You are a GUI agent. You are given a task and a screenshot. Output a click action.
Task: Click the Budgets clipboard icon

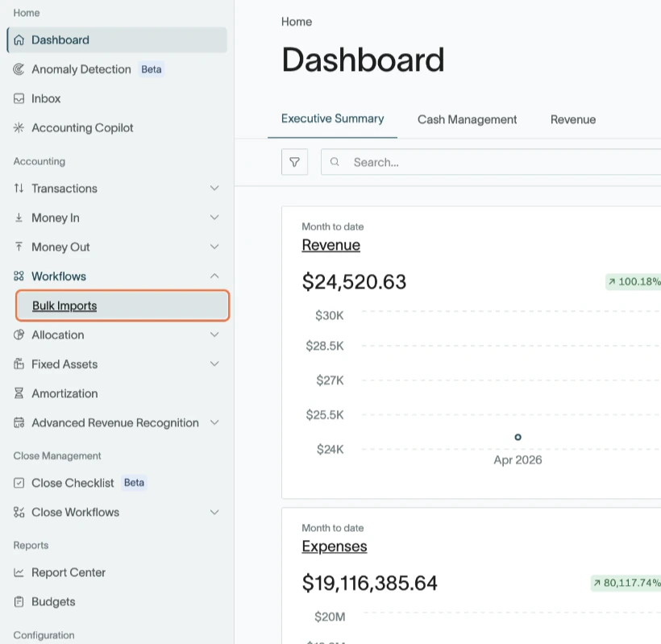point(19,601)
